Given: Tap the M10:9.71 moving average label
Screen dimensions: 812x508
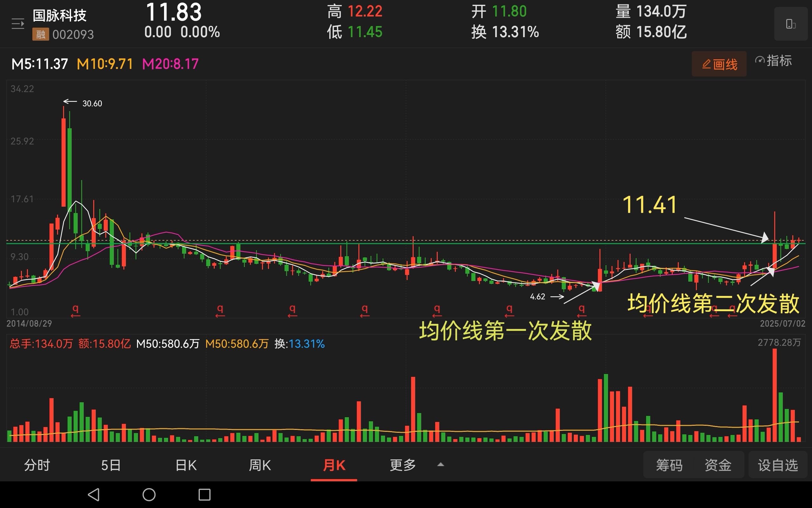Looking at the screenshot, I should point(105,64).
